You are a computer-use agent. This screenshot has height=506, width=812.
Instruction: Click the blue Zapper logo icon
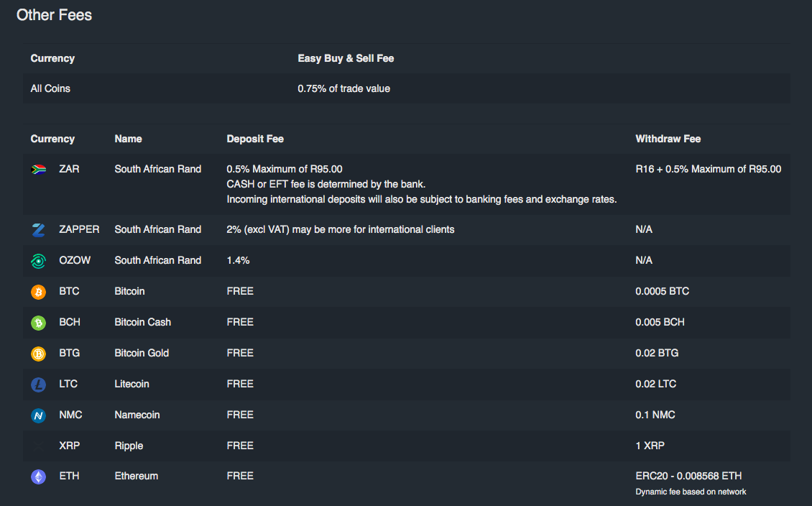tap(38, 230)
